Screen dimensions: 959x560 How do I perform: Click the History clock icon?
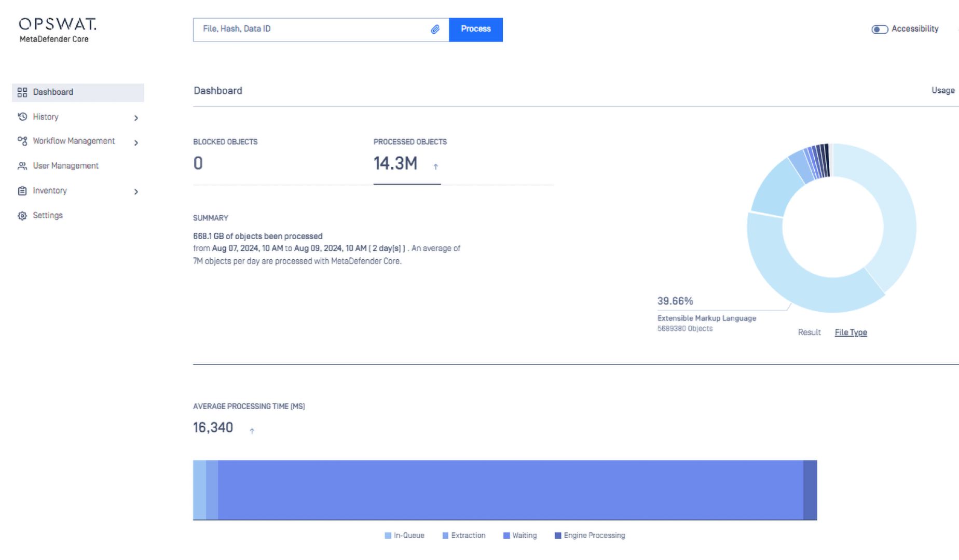(22, 117)
